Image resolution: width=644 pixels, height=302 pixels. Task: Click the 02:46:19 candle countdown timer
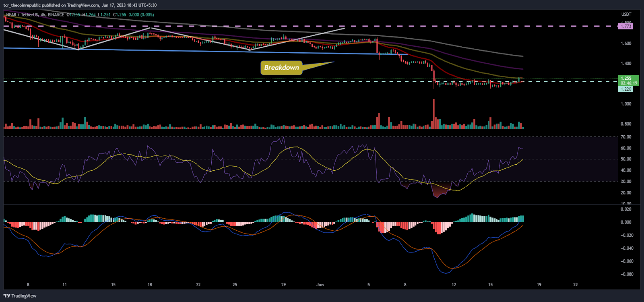(628, 83)
